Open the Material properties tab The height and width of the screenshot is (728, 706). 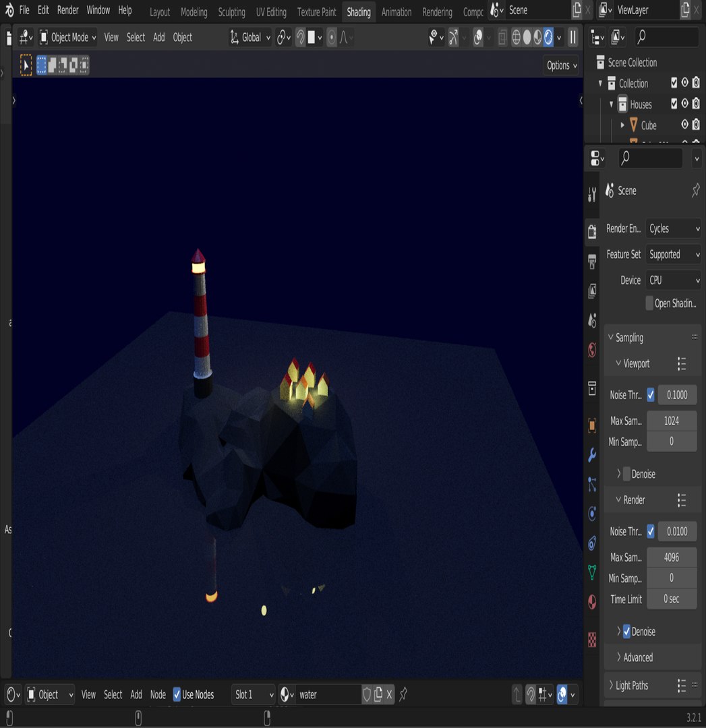point(592,602)
